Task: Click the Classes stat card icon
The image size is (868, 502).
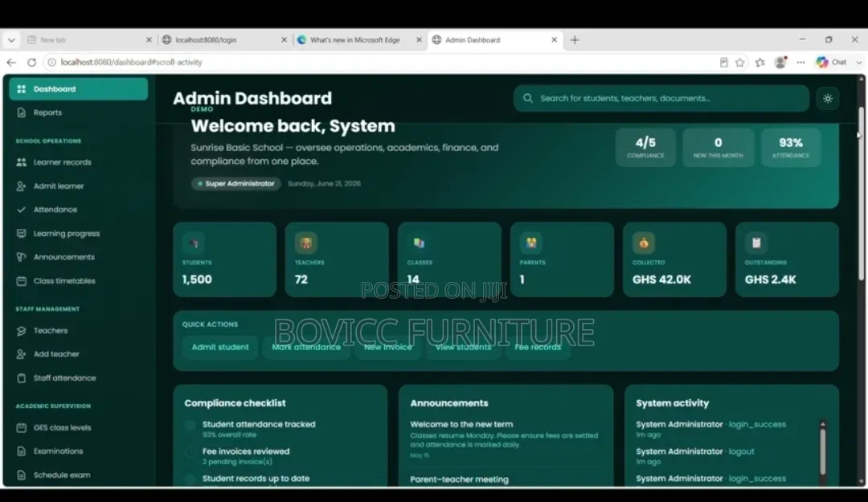Action: click(419, 243)
